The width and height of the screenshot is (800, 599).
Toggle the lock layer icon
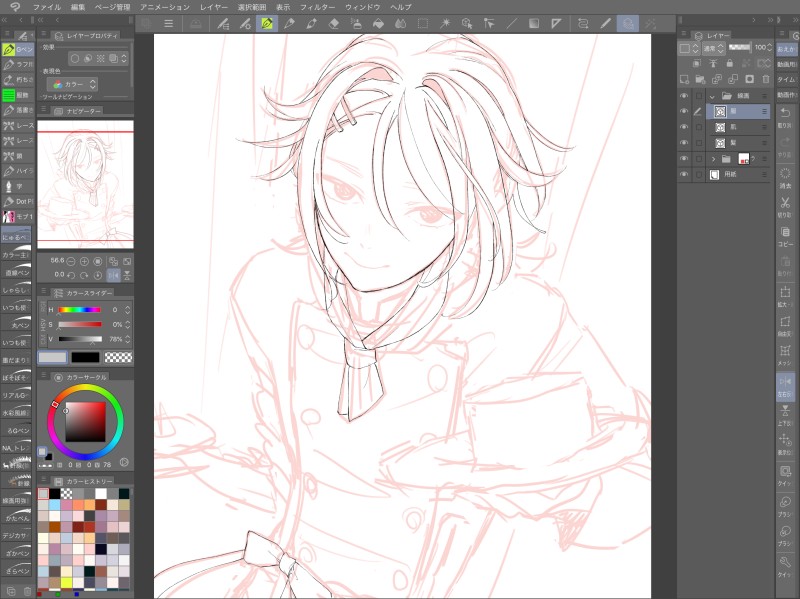pyautogui.click(x=730, y=63)
